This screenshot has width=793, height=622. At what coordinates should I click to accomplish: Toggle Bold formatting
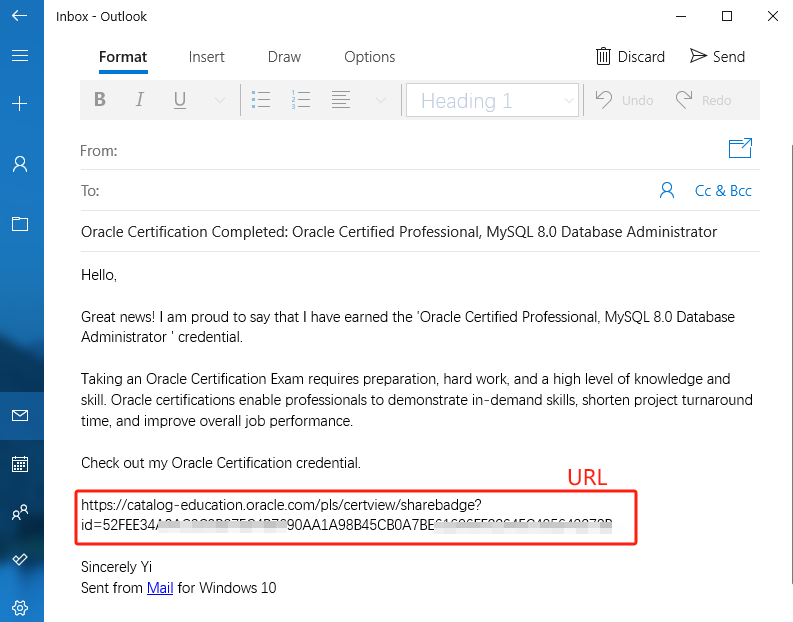click(x=100, y=100)
